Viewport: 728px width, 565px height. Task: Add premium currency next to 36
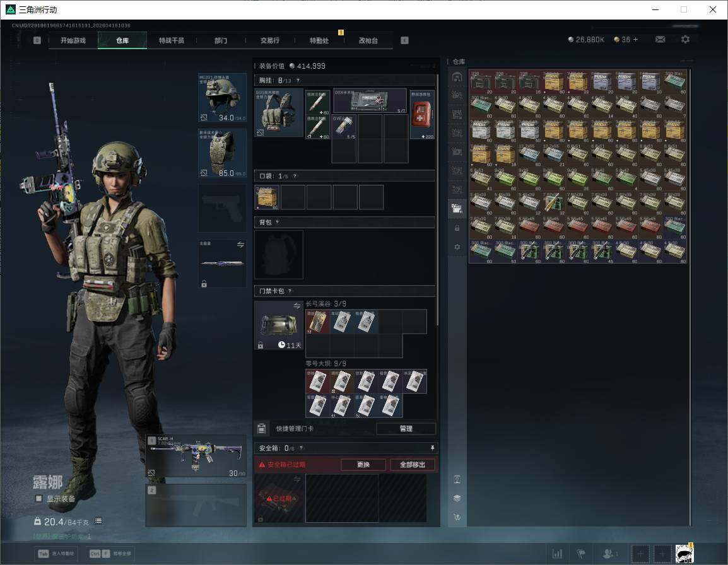[x=636, y=40]
